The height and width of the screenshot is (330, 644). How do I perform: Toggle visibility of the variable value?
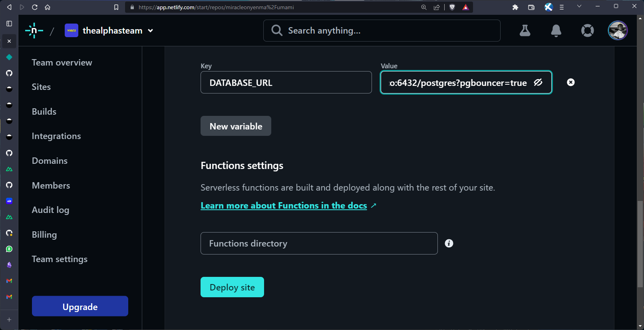pyautogui.click(x=538, y=82)
